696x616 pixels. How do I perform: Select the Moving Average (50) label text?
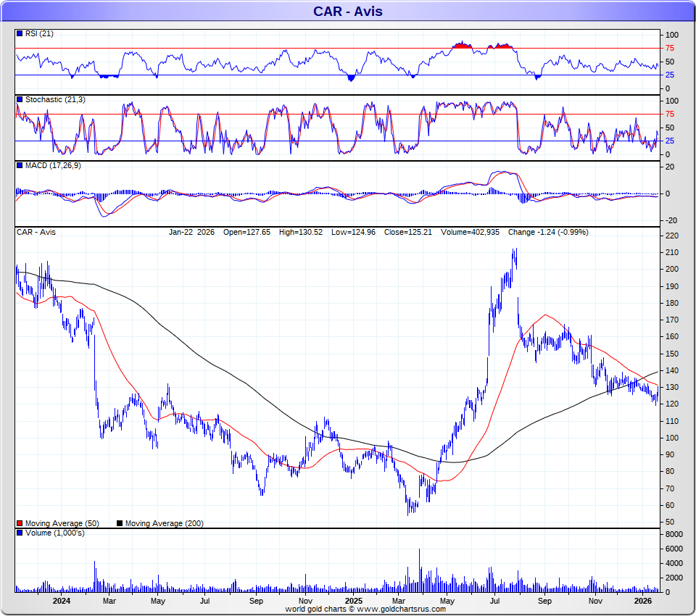pyautogui.click(x=62, y=523)
